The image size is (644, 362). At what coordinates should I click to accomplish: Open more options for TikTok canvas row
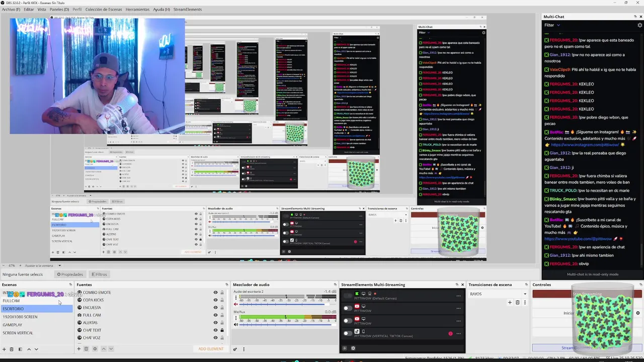458,333
